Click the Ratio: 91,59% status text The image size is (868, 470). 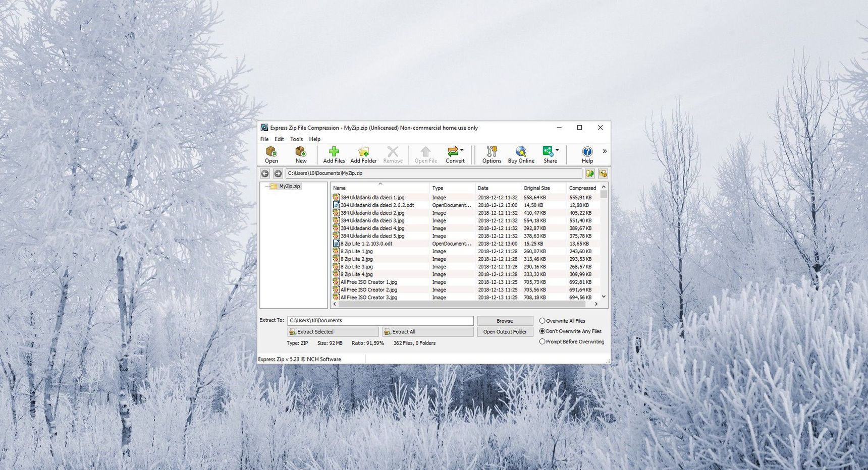[368, 343]
